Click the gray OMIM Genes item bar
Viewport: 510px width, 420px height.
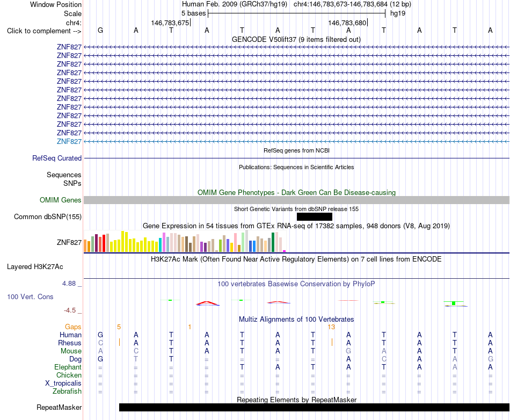296,200
